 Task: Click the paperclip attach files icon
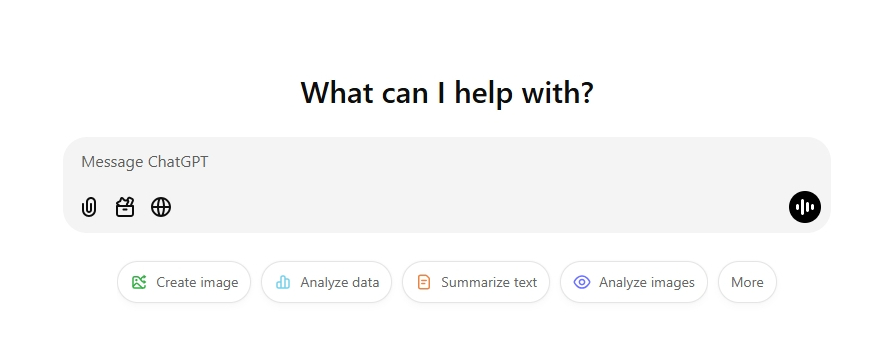click(x=89, y=207)
